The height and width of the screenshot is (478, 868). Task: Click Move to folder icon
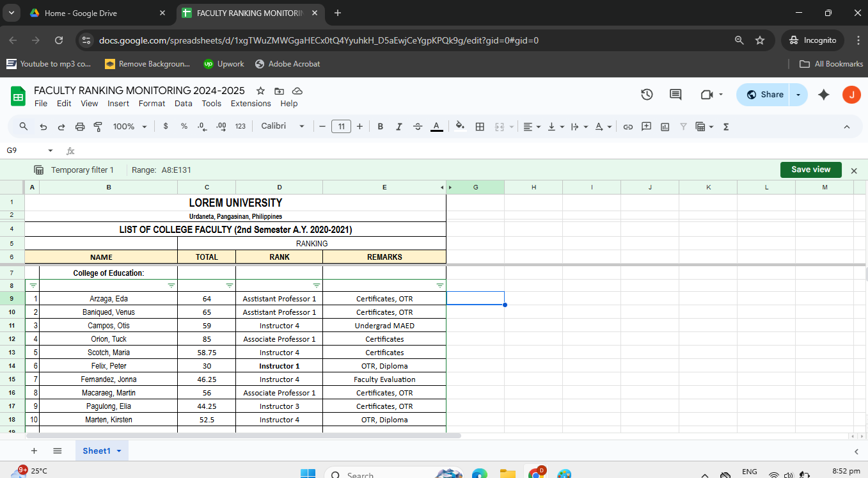click(279, 91)
